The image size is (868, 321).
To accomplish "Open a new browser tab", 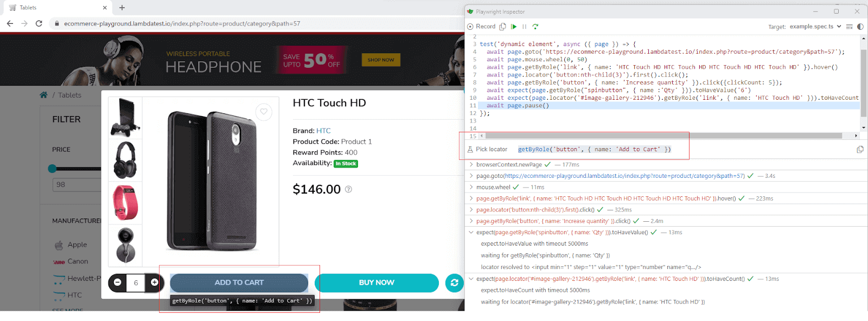I will (122, 8).
